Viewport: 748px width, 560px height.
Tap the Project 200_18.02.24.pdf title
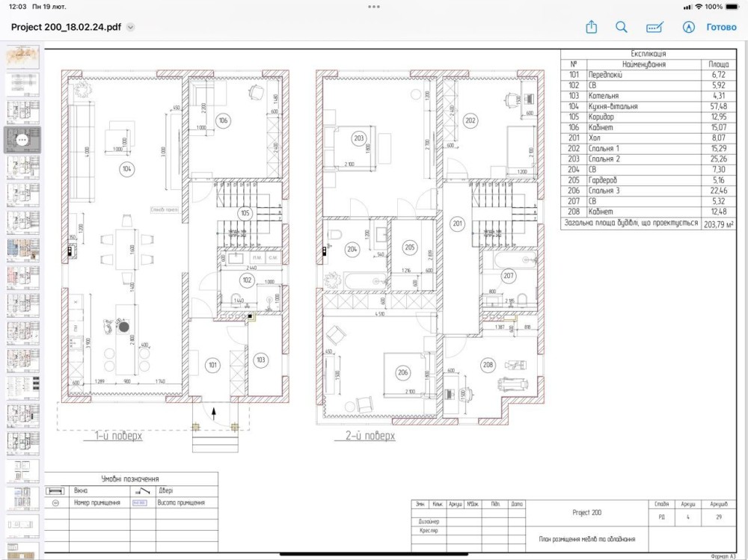pyautogui.click(x=66, y=27)
